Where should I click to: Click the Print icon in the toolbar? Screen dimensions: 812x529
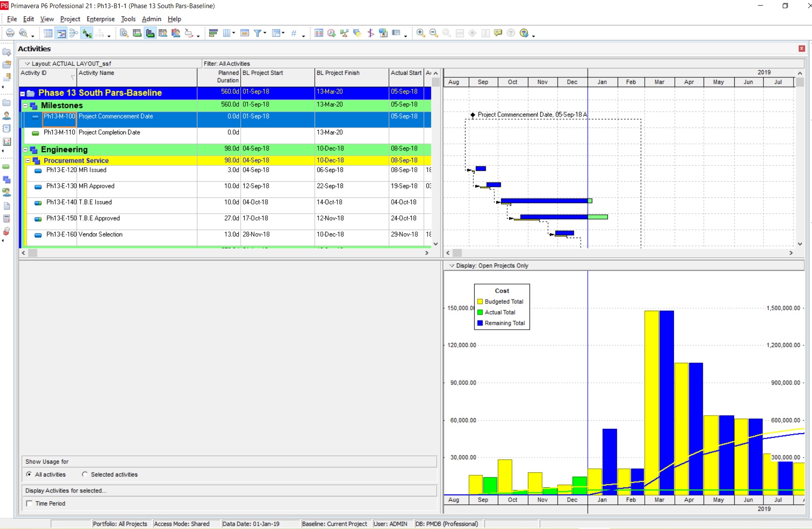[x=10, y=33]
